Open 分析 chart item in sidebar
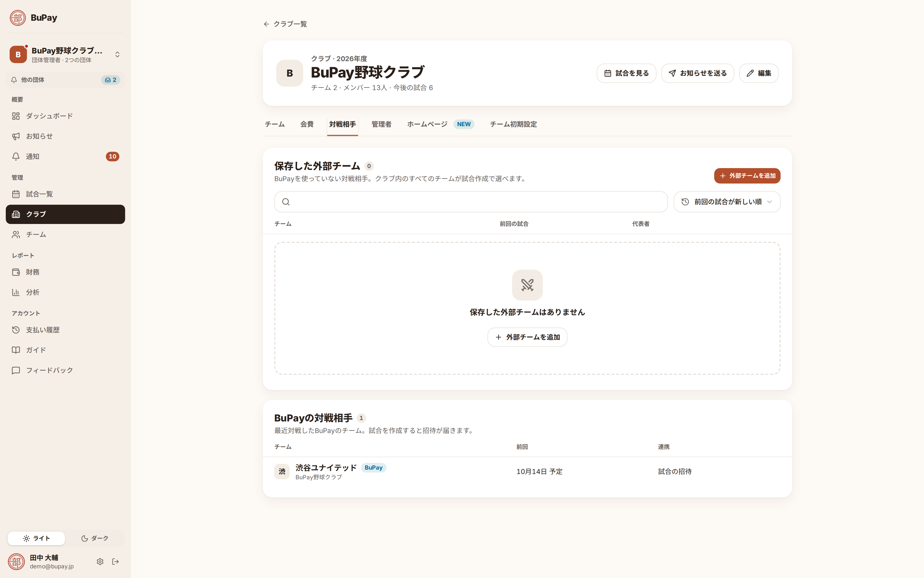Image resolution: width=924 pixels, height=578 pixels. click(x=65, y=292)
